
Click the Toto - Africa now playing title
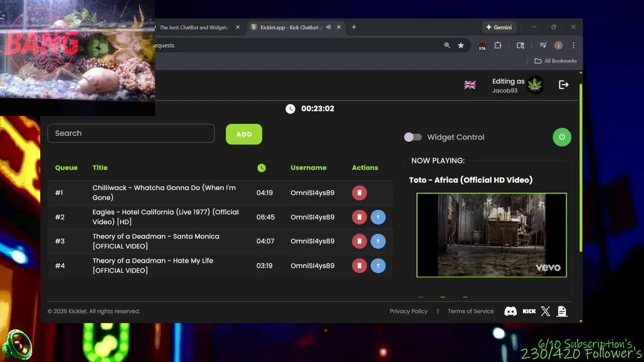coord(471,180)
